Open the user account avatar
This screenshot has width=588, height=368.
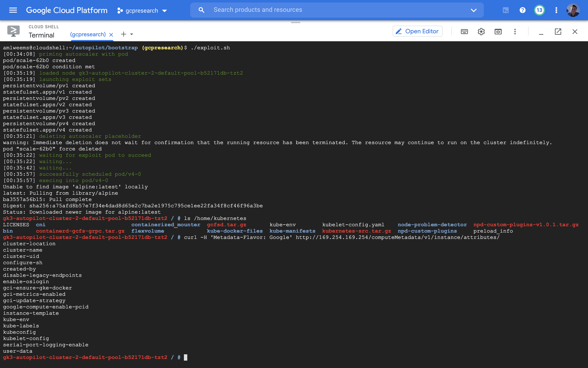click(573, 10)
